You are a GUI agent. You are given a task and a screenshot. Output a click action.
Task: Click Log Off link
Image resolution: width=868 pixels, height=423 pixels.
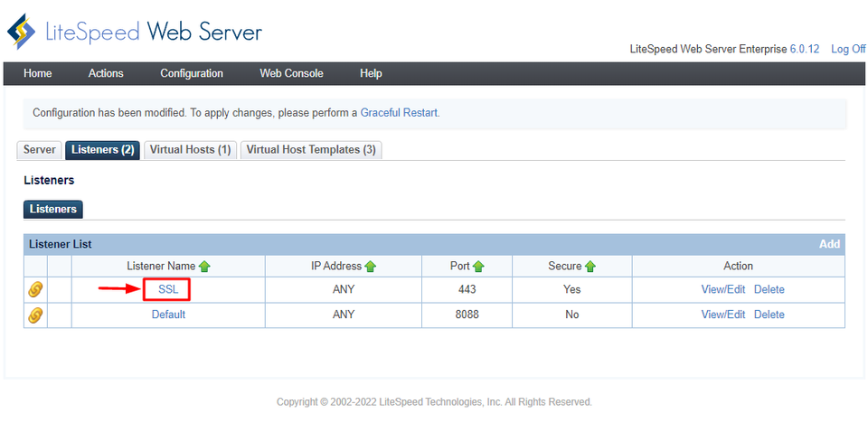pyautogui.click(x=848, y=49)
